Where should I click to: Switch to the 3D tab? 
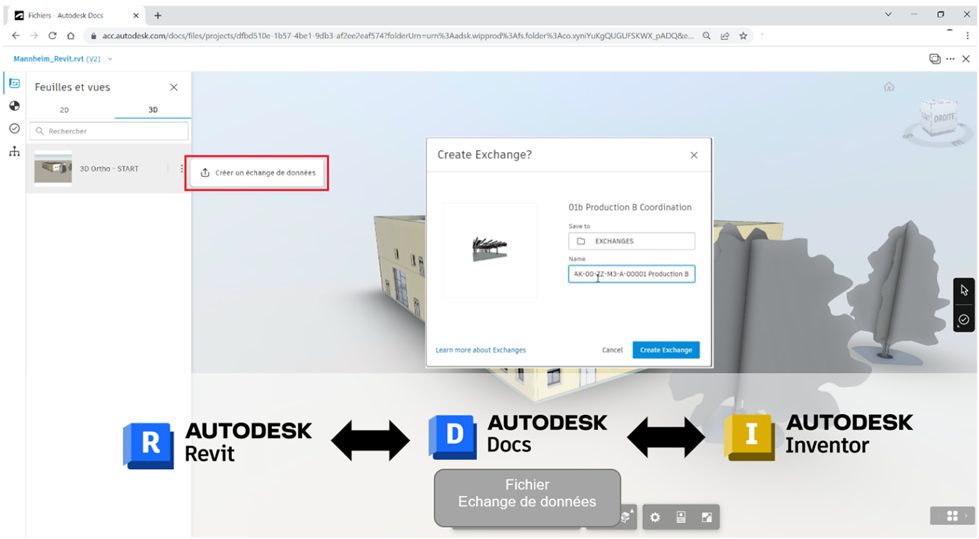point(153,110)
